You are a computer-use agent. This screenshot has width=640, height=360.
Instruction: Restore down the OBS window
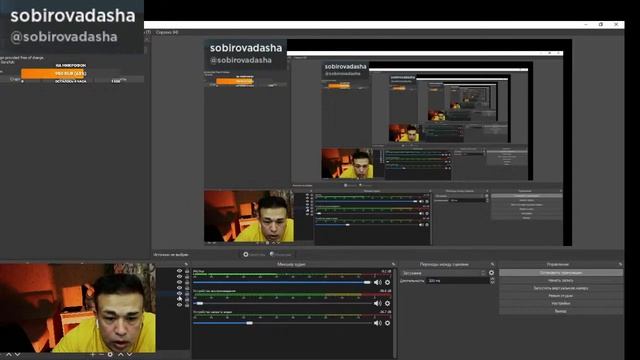coord(601,24)
